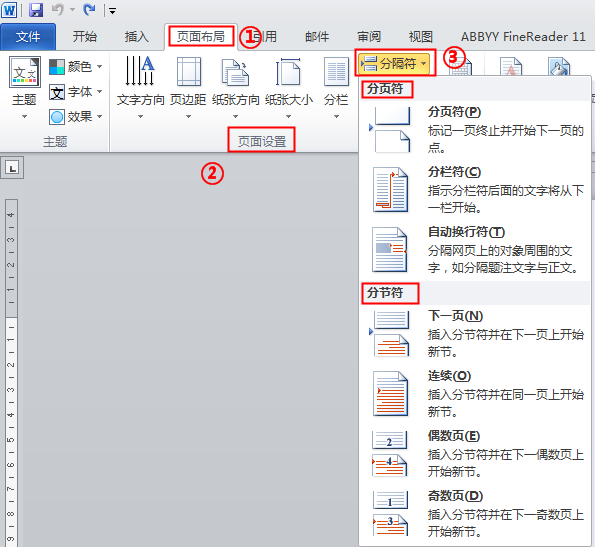Screen dimensions: 595x547
Task: Open the 文件 tab
Action: point(28,37)
